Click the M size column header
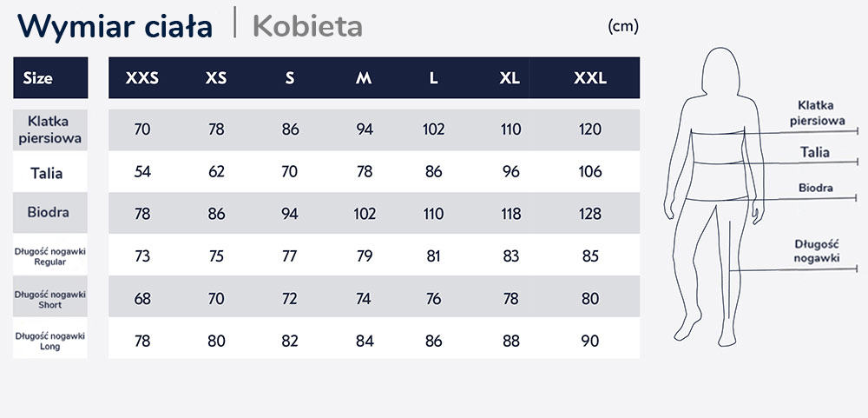 coord(365,78)
